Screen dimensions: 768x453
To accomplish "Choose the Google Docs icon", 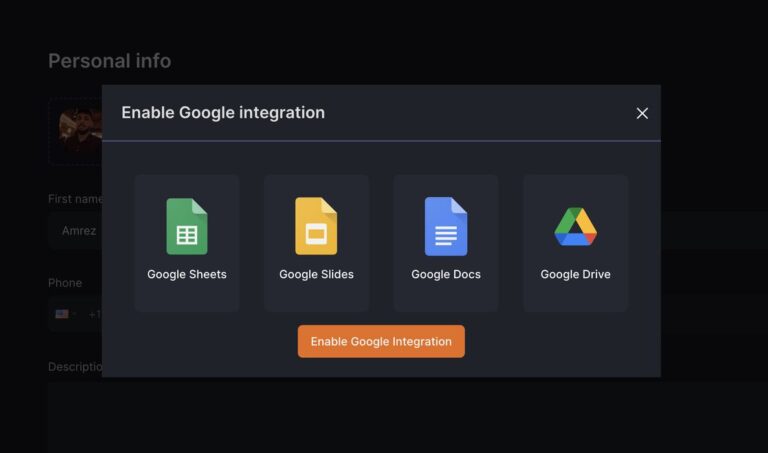I will [446, 226].
